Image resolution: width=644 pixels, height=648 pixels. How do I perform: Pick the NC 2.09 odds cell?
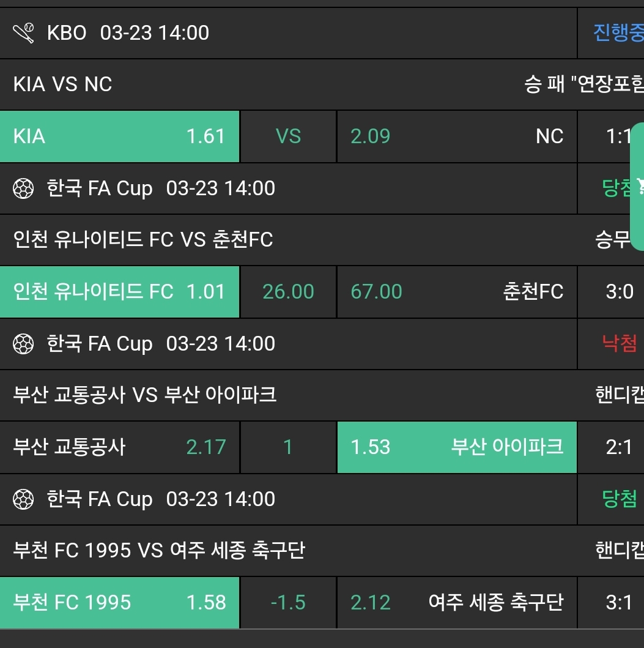tap(457, 136)
